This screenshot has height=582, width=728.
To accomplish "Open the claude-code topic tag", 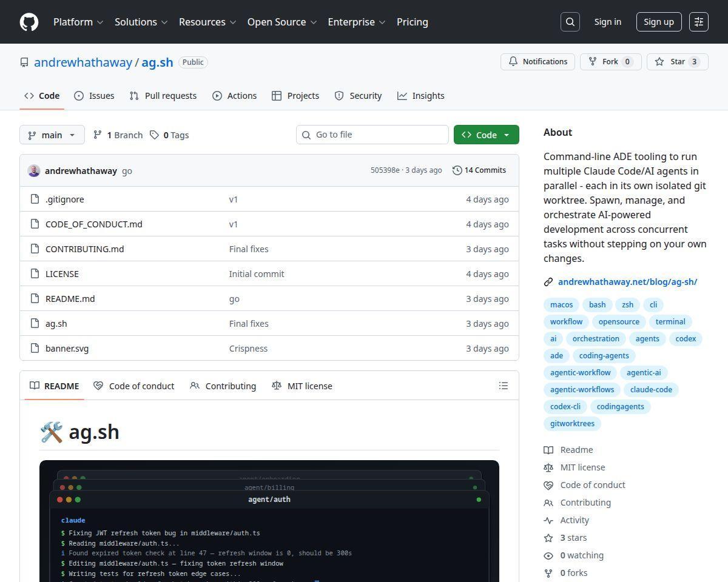I will pos(650,389).
